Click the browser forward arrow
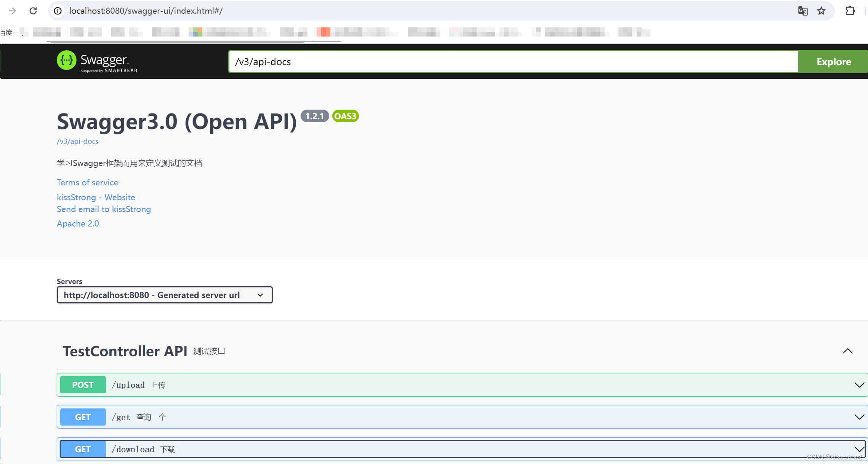868x464 pixels. [12, 11]
